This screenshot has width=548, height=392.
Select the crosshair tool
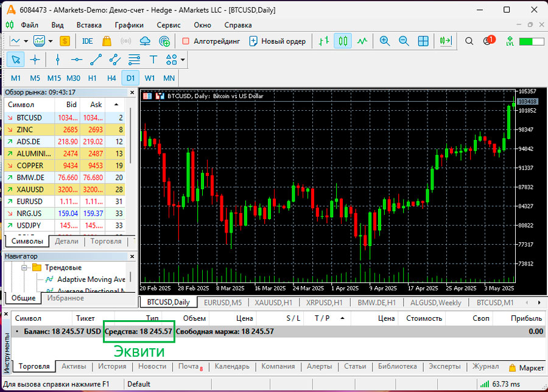pyautogui.click(x=35, y=60)
